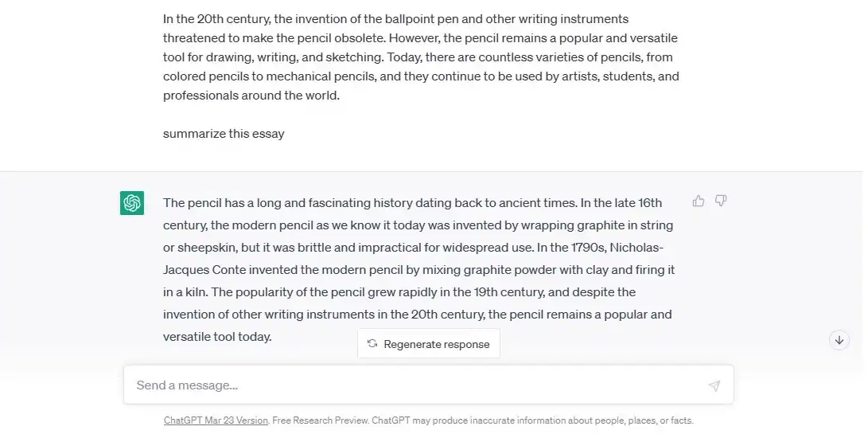Click the green ChatGPT avatar logo
The height and width of the screenshot is (438, 868).
[132, 203]
